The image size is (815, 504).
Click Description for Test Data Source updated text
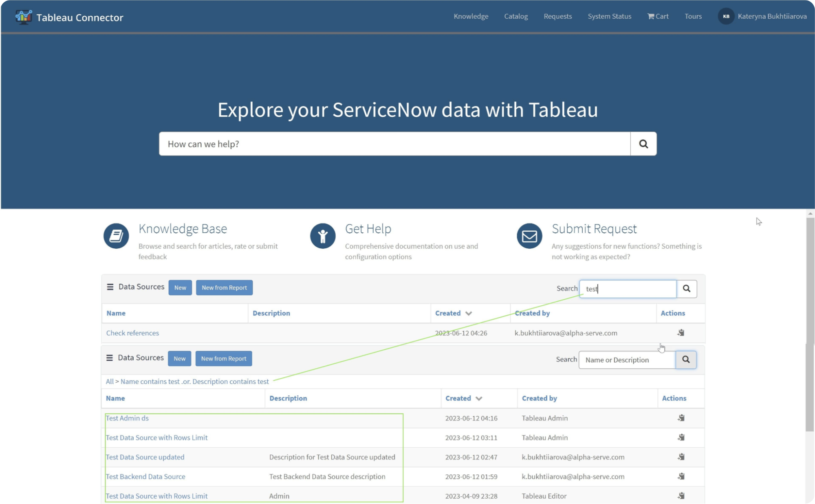332,457
